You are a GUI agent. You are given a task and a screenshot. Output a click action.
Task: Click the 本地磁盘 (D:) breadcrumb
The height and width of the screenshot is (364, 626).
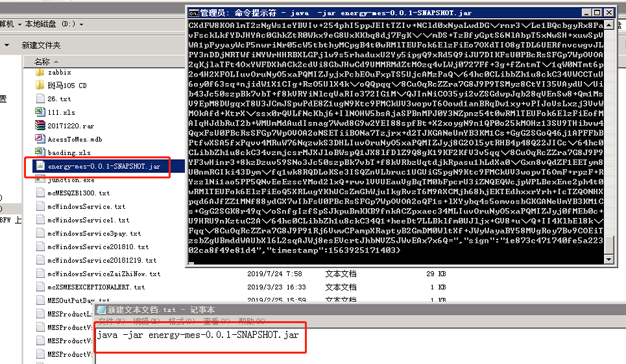click(50, 24)
